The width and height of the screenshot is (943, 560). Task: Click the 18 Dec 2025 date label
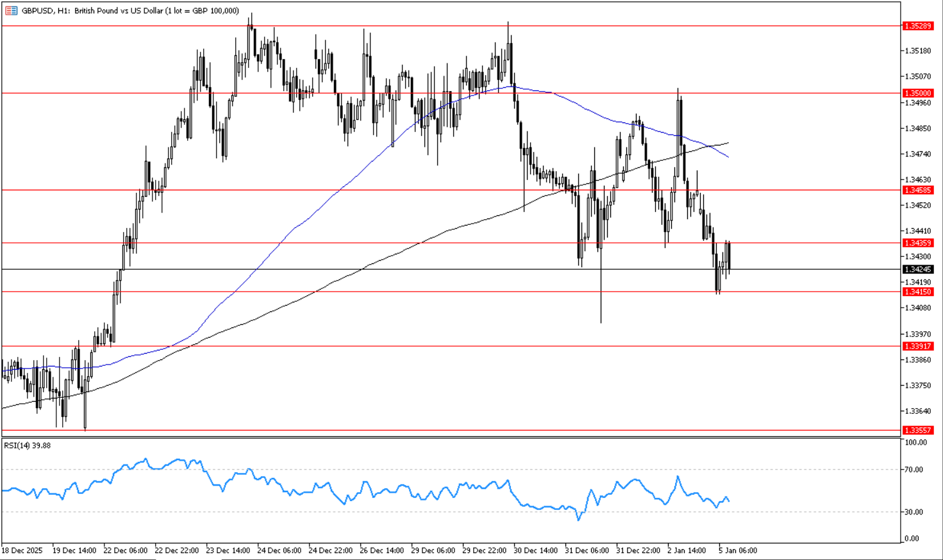pos(22,550)
